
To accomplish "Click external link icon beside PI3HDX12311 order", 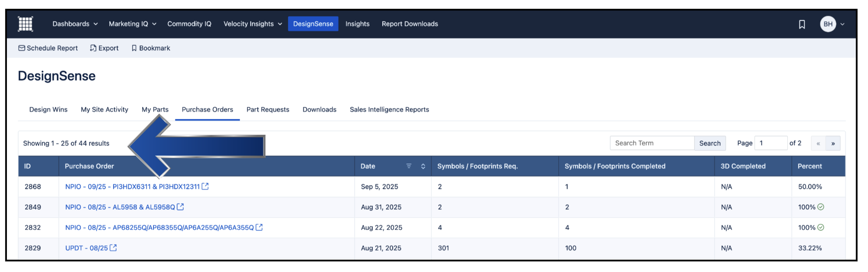I will pyautogui.click(x=205, y=187).
